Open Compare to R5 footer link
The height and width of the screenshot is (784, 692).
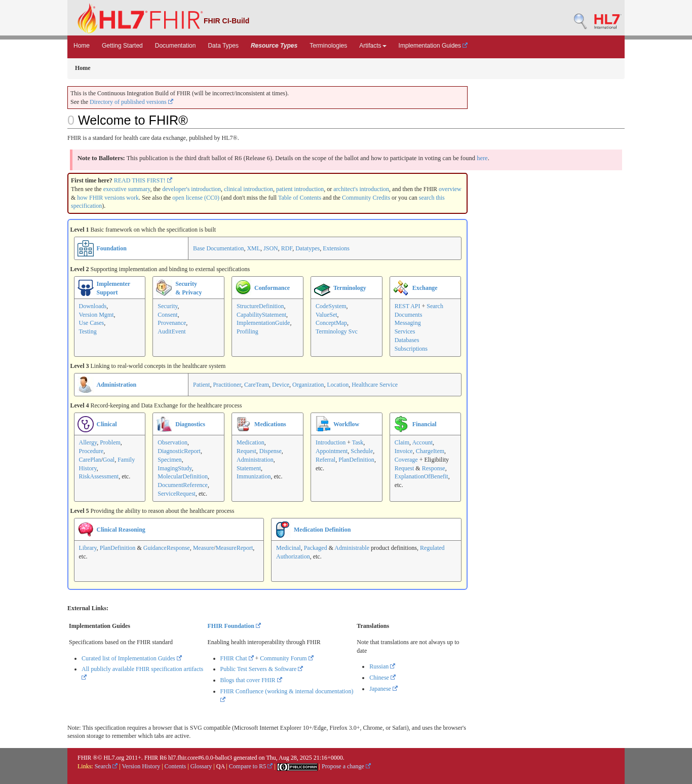tap(250, 766)
